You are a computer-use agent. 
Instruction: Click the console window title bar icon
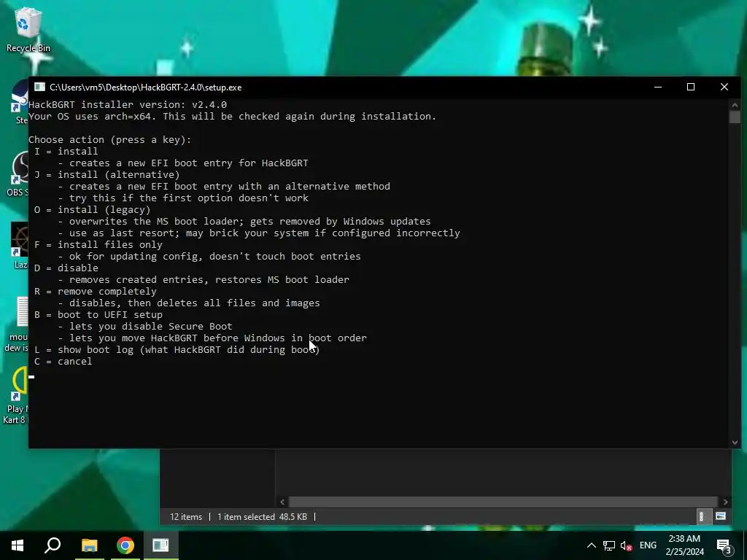pos(39,87)
